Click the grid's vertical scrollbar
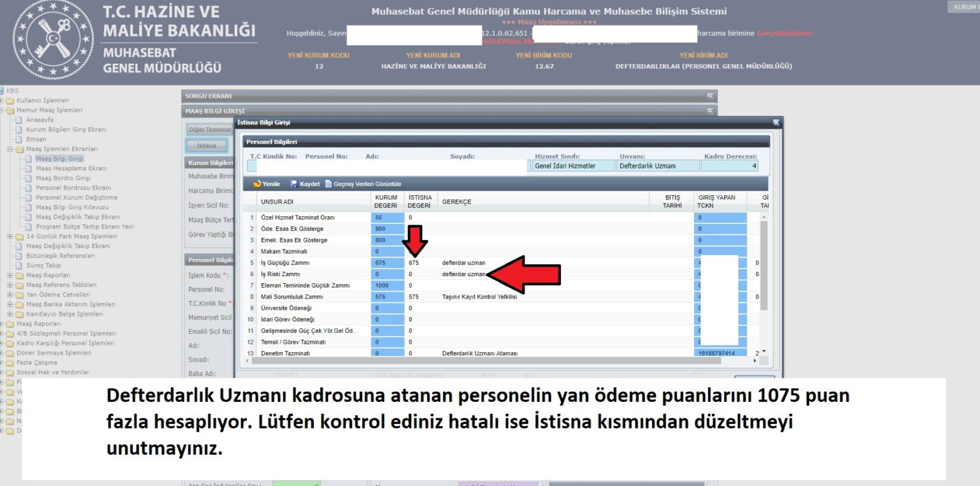Image resolution: width=980 pixels, height=486 pixels. (x=764, y=265)
